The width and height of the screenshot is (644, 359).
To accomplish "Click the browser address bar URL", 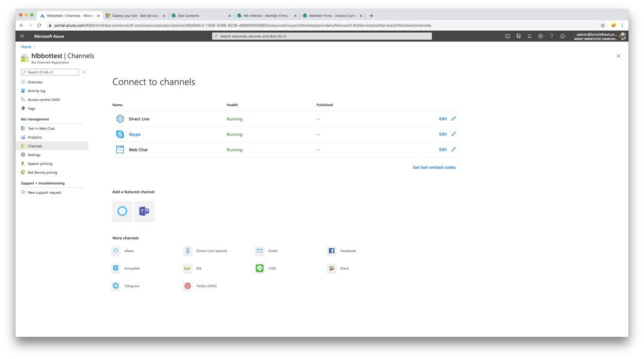I will 243,25.
